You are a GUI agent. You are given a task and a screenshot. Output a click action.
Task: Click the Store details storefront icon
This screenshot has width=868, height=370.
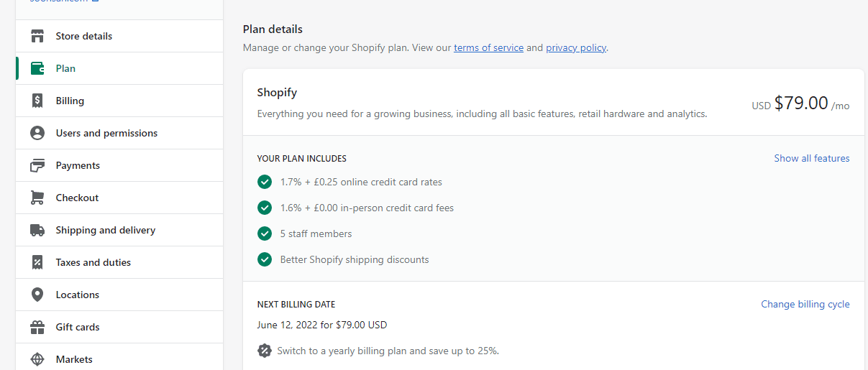pyautogui.click(x=37, y=36)
